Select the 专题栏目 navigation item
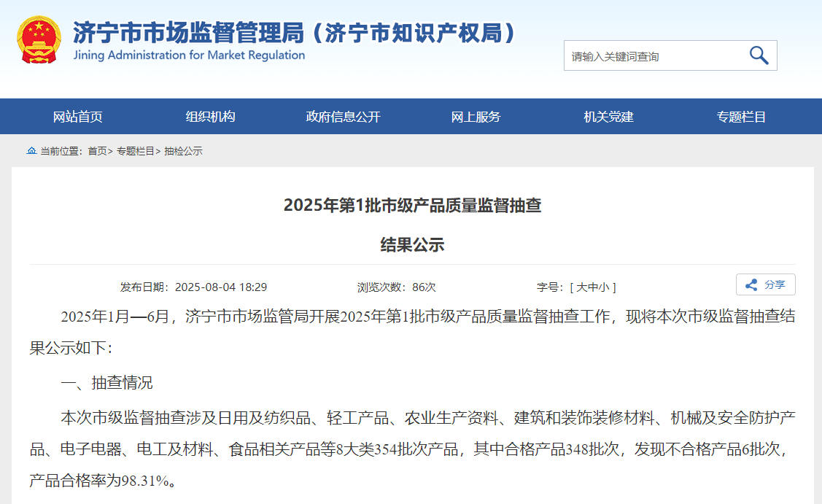Viewport: 822px width, 504px height. [x=740, y=116]
